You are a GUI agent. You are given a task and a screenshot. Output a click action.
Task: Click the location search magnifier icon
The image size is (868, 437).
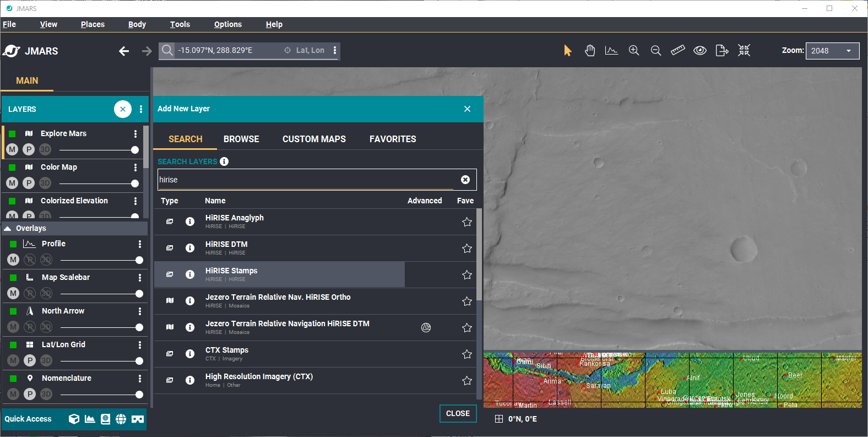(x=167, y=51)
